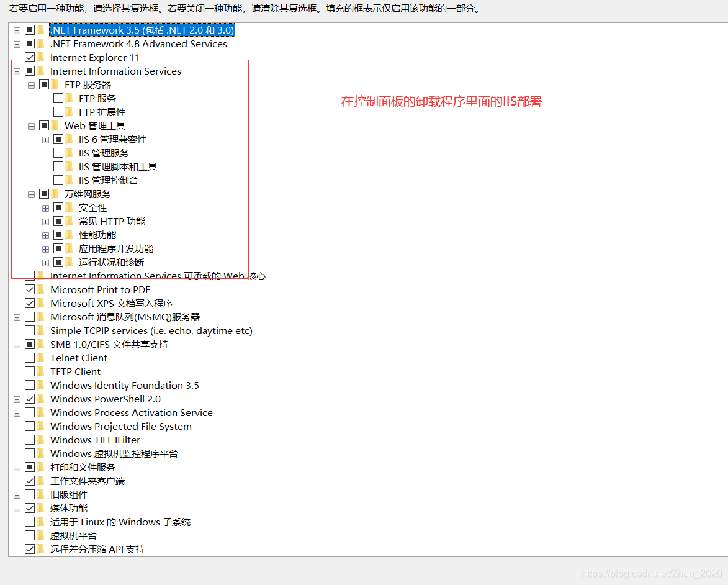
Task: Click folder icon beside 虚拟机平台
Action: pyautogui.click(x=41, y=535)
